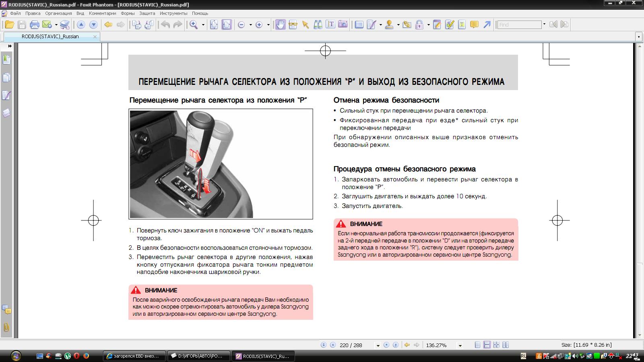This screenshot has width=644, height=362.
Task: Expand the document tab list dropdown
Action: click(x=638, y=37)
